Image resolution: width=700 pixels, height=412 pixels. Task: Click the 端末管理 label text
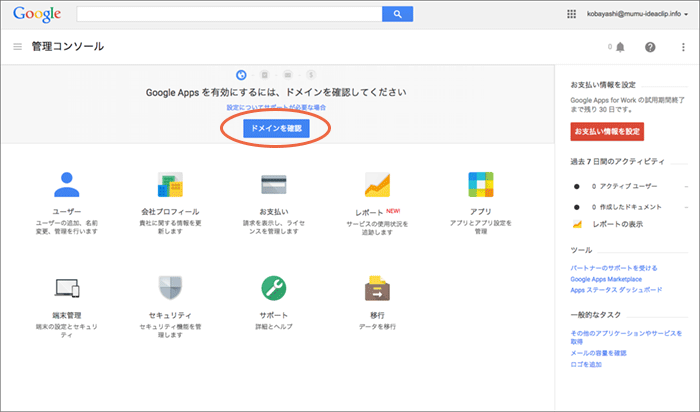[x=67, y=315]
